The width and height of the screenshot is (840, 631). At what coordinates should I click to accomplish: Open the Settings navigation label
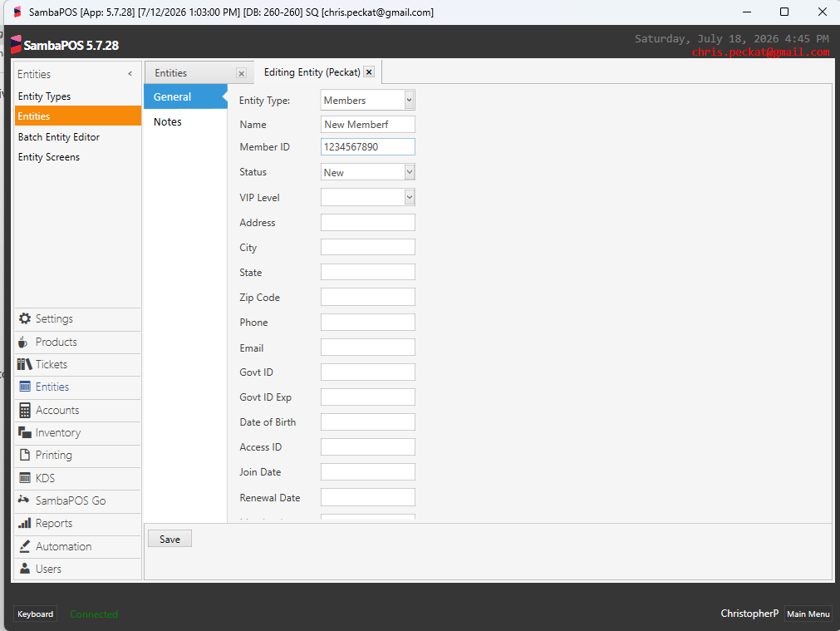54,318
